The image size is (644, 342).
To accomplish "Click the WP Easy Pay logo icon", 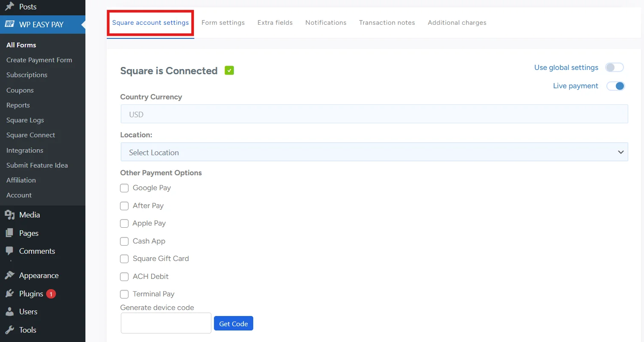I will click(9, 24).
